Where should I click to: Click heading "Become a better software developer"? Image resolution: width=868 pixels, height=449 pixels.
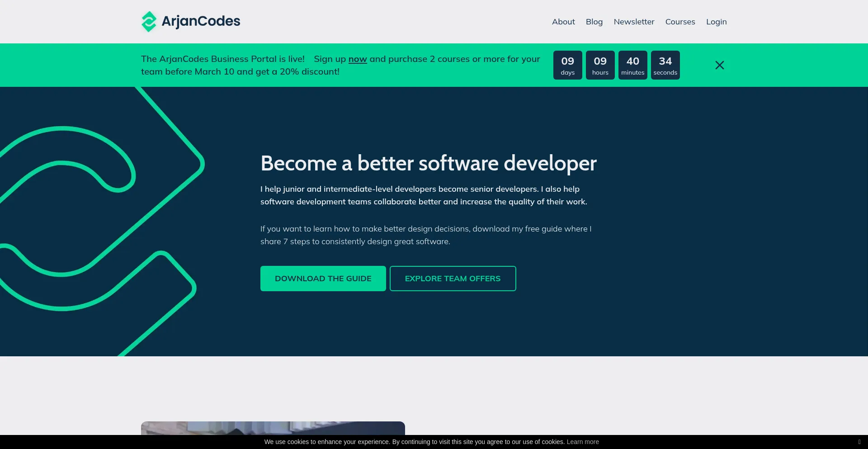[x=429, y=163]
